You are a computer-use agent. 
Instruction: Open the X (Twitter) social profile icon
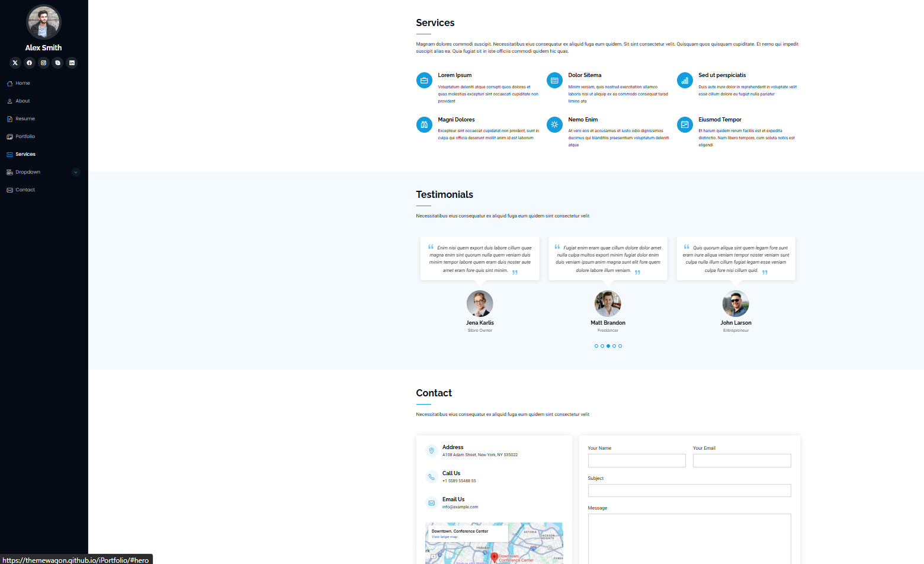(x=15, y=63)
